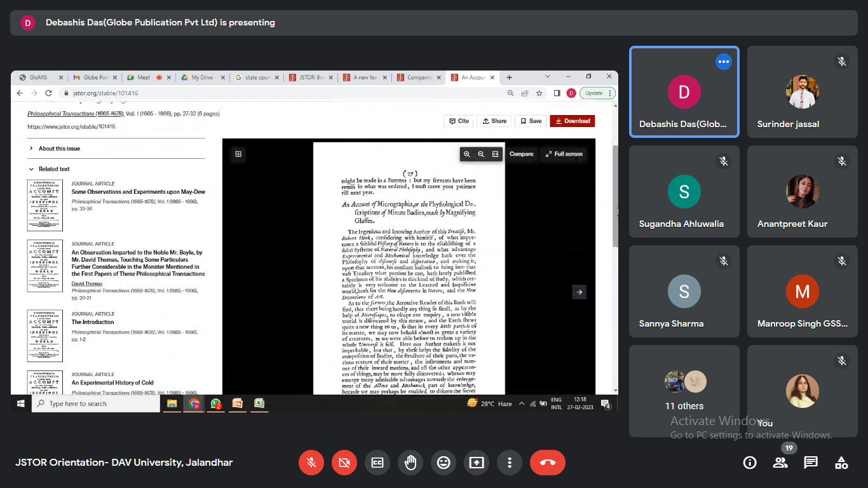Toggle closed captions on
Screen dimensions: 868x488
pyautogui.click(x=377, y=463)
